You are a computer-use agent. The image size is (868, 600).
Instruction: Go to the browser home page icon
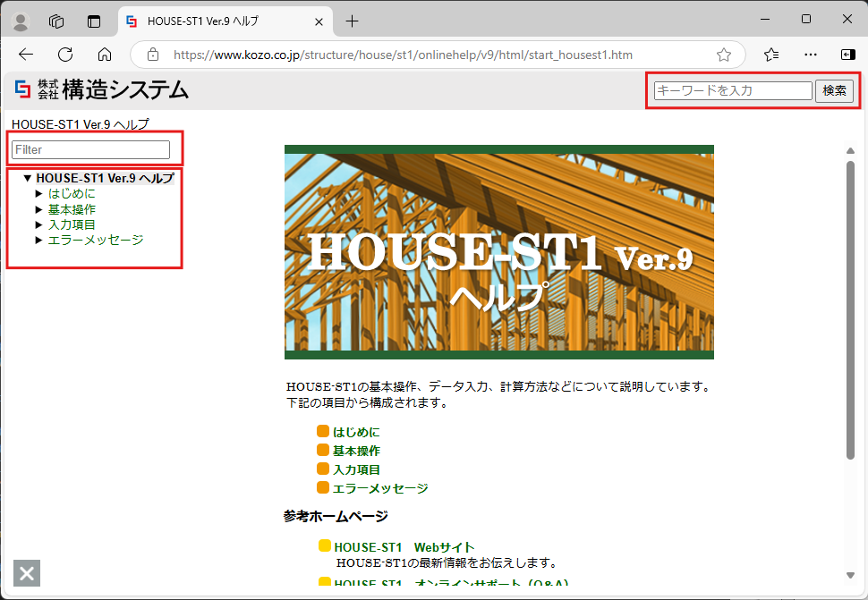tap(105, 55)
